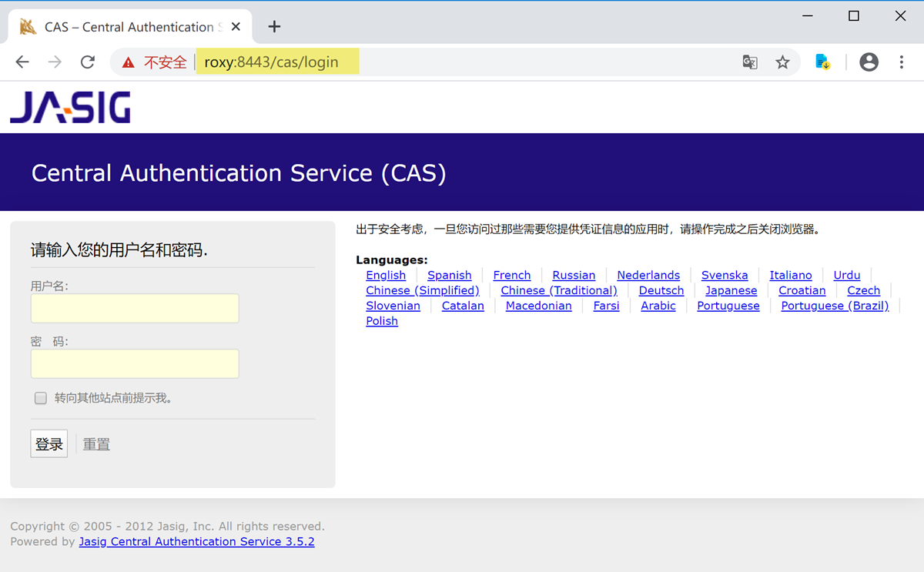Click the red not-secure warning triangle
The image size is (924, 572).
pos(128,62)
